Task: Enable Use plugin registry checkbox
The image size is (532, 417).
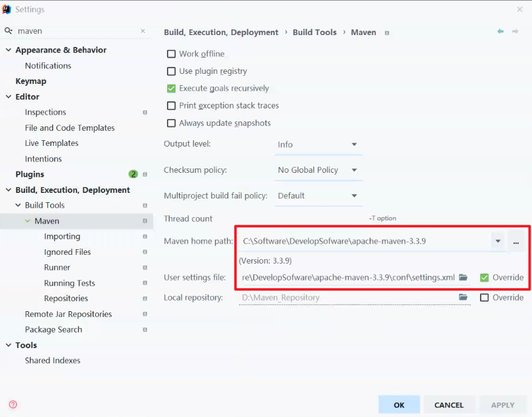Action: pyautogui.click(x=171, y=71)
